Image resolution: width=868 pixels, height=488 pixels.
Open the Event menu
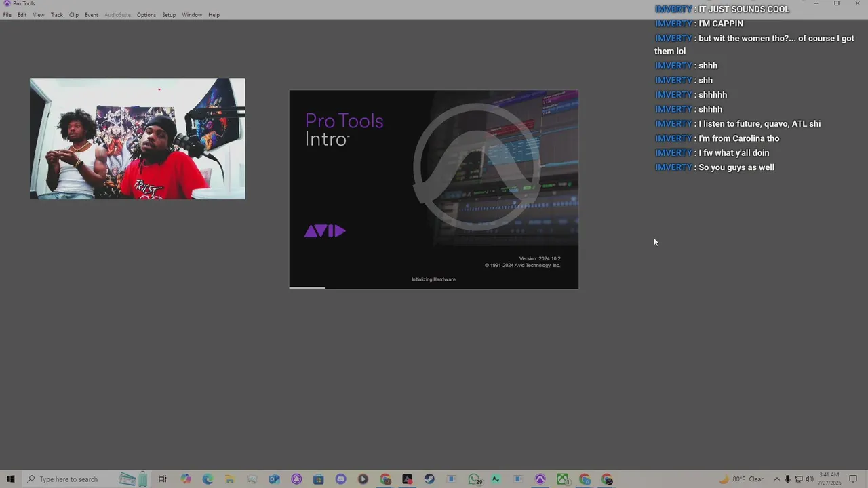point(92,15)
